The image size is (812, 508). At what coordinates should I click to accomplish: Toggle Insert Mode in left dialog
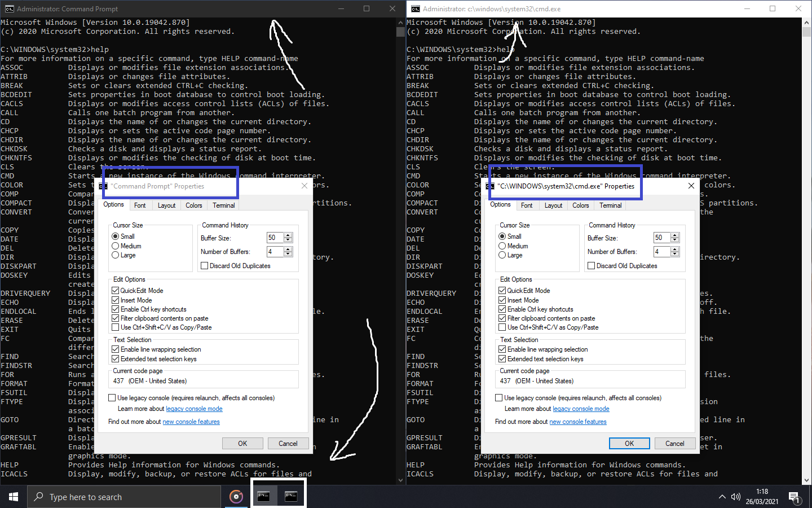click(116, 300)
